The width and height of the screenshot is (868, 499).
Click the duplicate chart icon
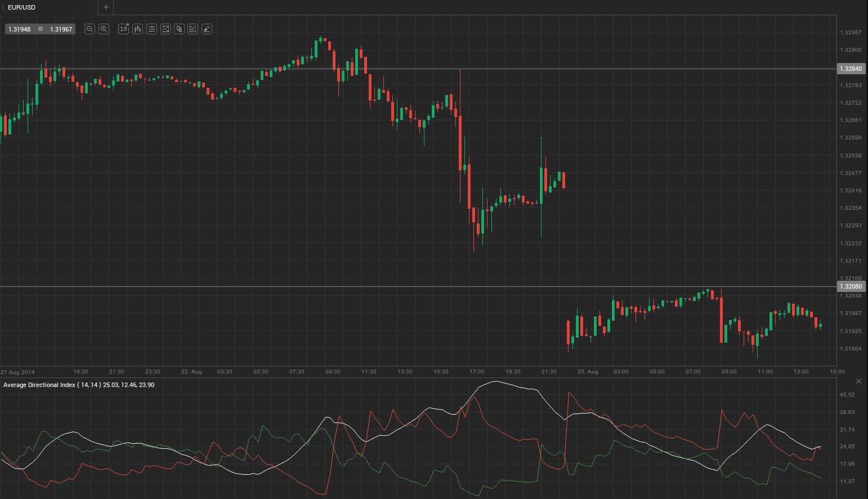179,29
